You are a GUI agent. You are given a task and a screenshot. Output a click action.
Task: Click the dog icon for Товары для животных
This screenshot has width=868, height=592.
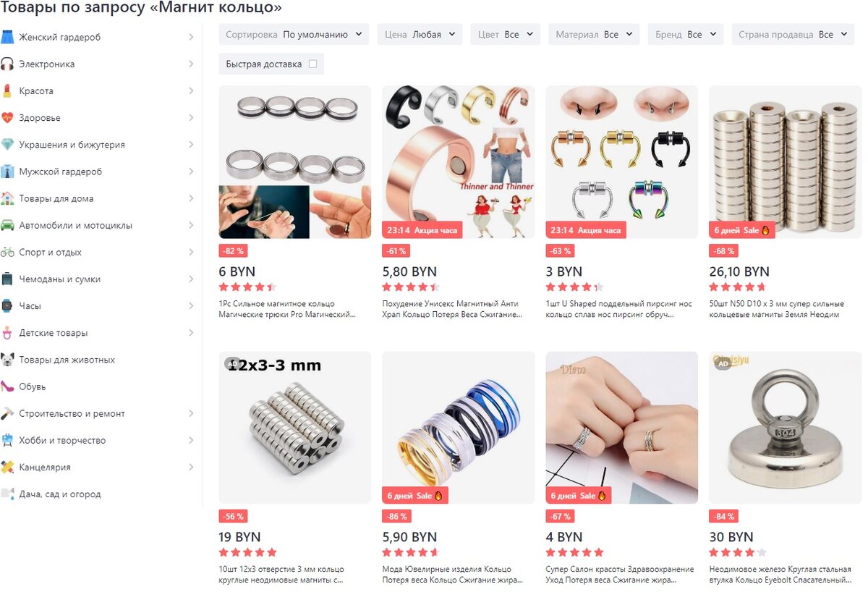tap(7, 360)
